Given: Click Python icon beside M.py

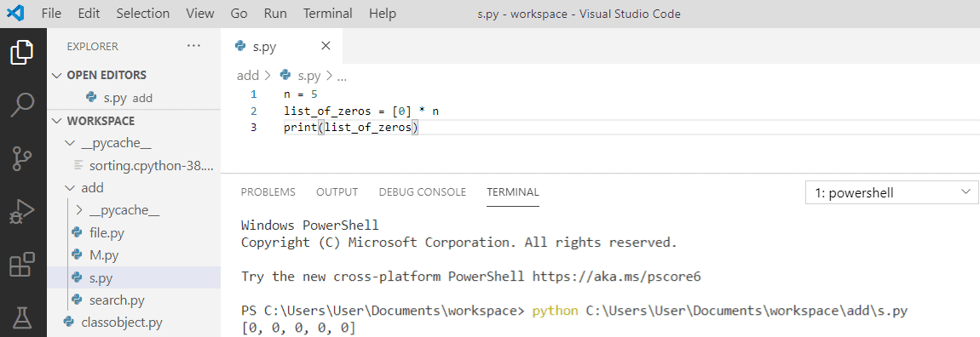Looking at the screenshot, I should click(77, 255).
